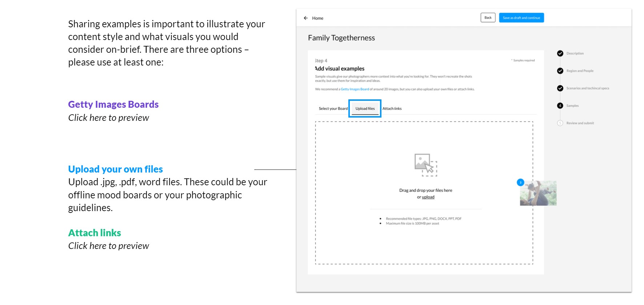Select the Review and submit step circle

pyautogui.click(x=560, y=123)
